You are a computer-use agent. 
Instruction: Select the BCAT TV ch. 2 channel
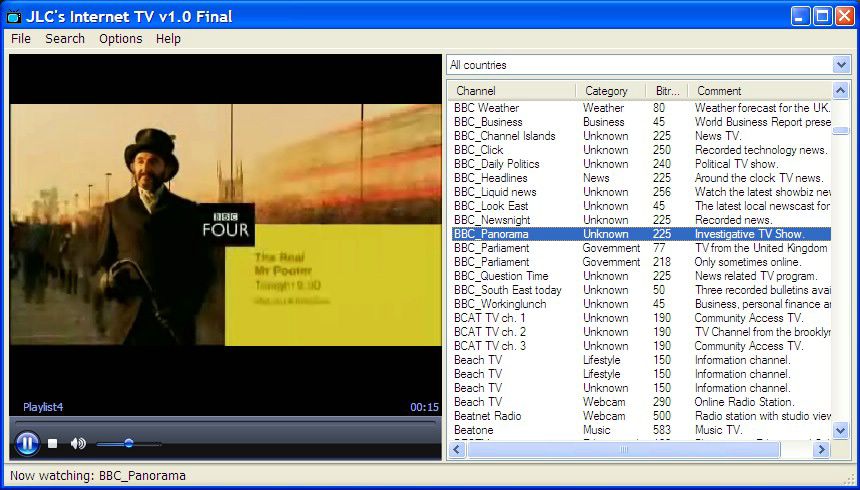(641, 332)
